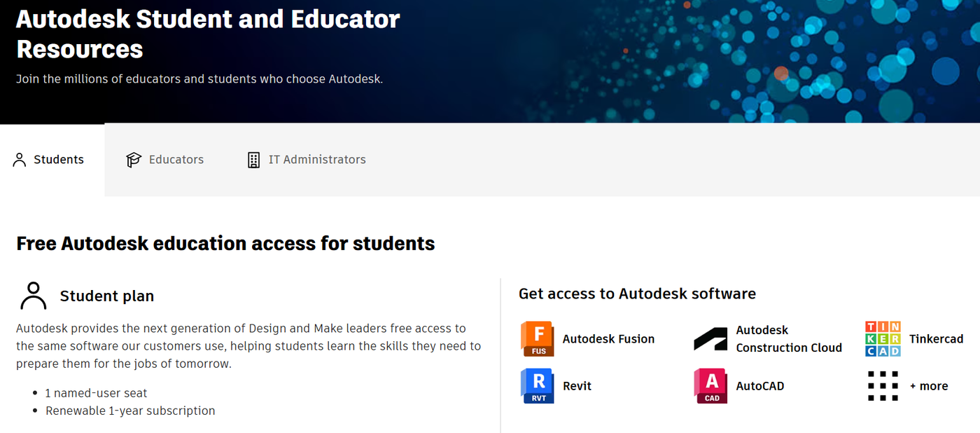Click the Autodesk Construction Cloud logo icon

point(710,339)
